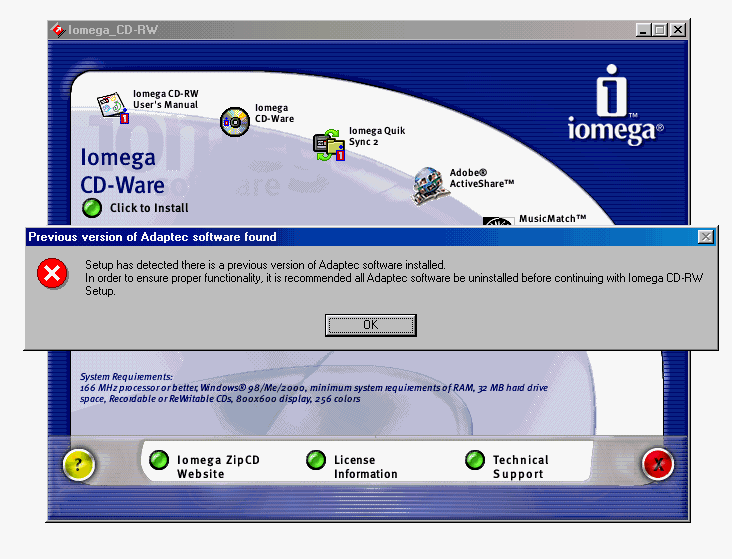
Task: Click the green License Information button
Action: (316, 460)
